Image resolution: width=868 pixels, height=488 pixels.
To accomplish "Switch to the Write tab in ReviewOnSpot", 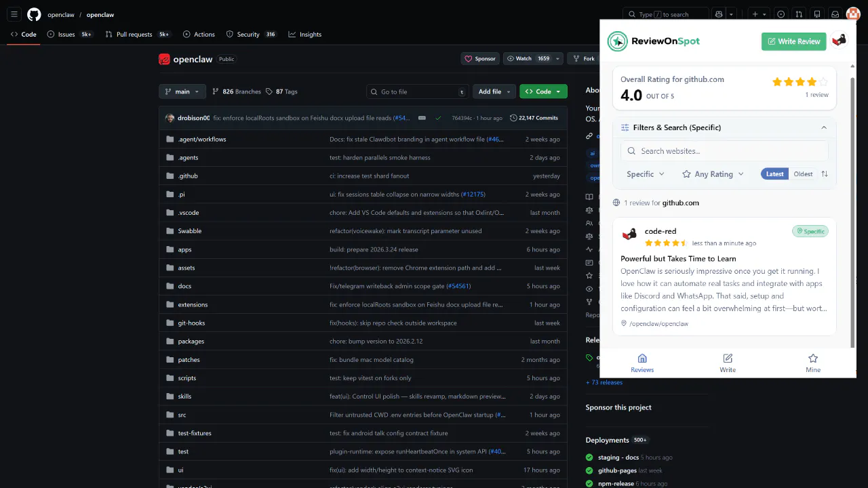I will [x=728, y=363].
